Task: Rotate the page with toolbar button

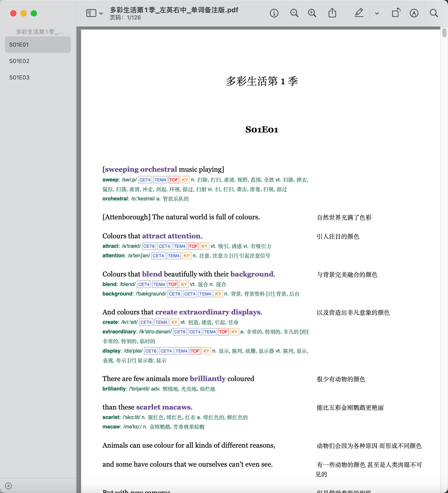Action: [396, 13]
